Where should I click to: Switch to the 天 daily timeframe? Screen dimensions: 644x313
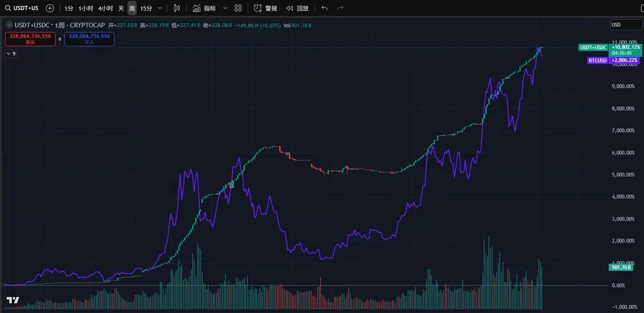[x=121, y=8]
